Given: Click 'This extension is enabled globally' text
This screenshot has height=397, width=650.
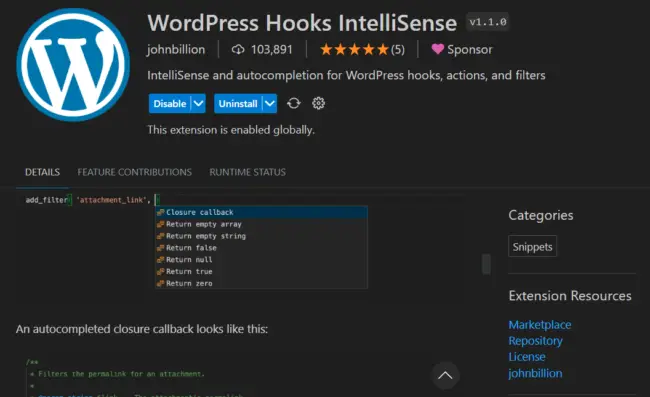Looking at the screenshot, I should [x=231, y=130].
